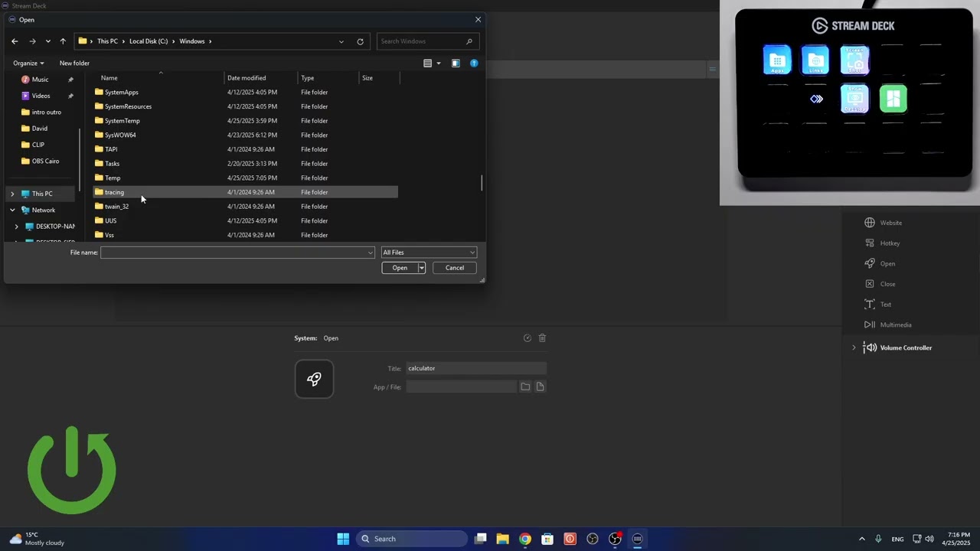Viewport: 980px width, 551px height.
Task: Open the Organize menu
Action: click(28, 63)
